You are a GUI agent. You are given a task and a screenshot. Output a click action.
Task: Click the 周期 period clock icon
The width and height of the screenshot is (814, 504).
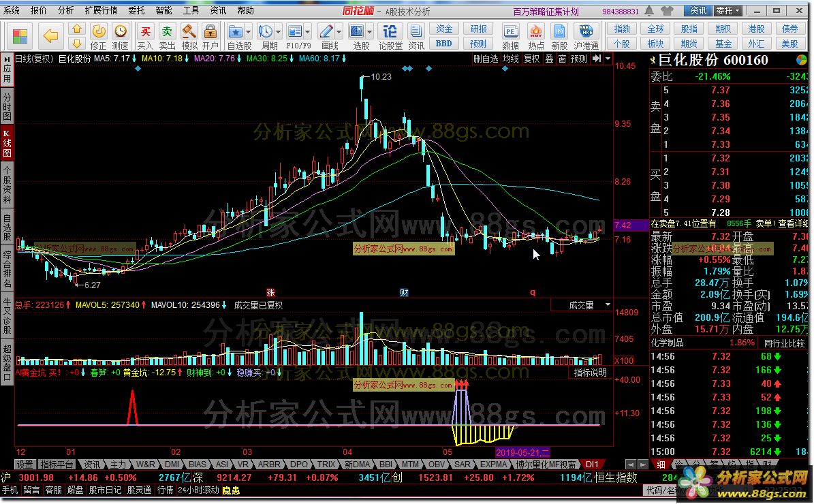click(x=265, y=31)
